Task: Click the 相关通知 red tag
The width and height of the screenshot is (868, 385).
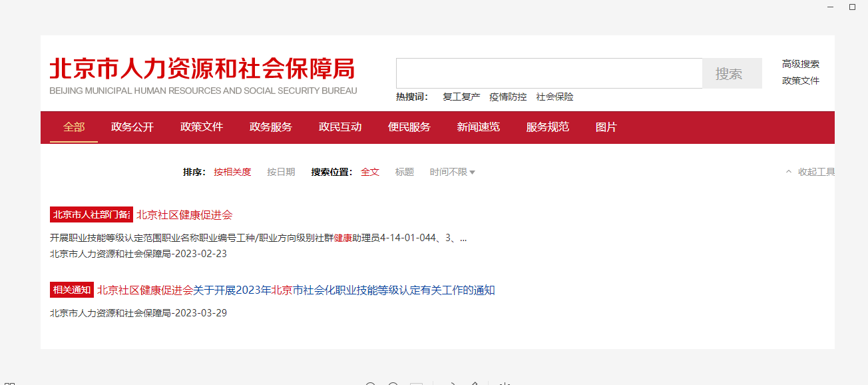Action: (x=72, y=290)
